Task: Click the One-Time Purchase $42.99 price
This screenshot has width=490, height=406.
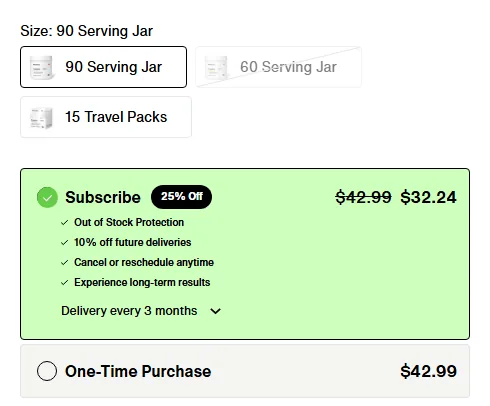Action: tap(428, 371)
